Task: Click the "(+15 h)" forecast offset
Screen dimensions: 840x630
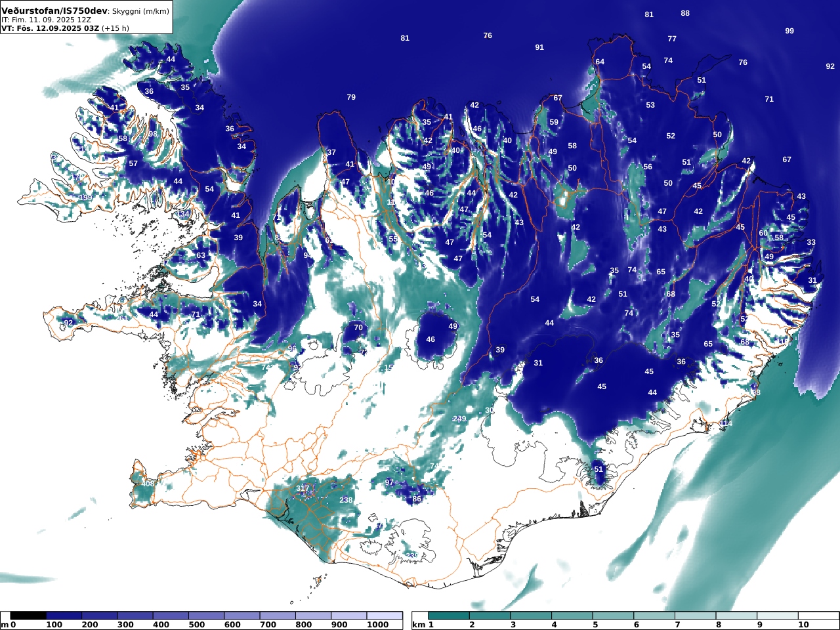Action: click(115, 28)
